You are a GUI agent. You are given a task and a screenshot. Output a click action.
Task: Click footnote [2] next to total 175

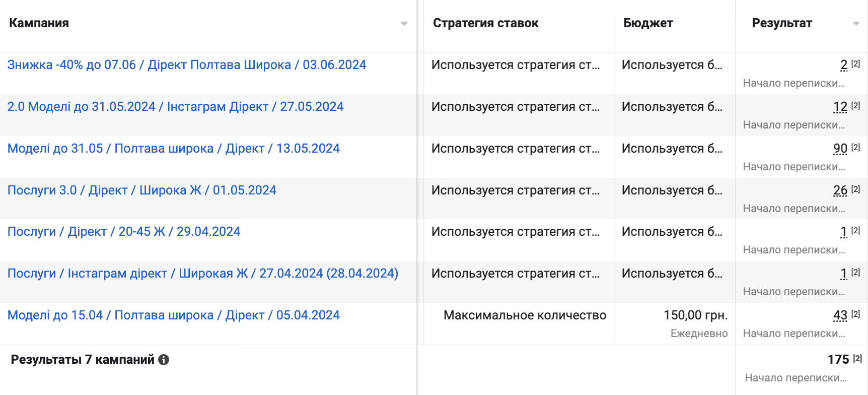tap(857, 358)
